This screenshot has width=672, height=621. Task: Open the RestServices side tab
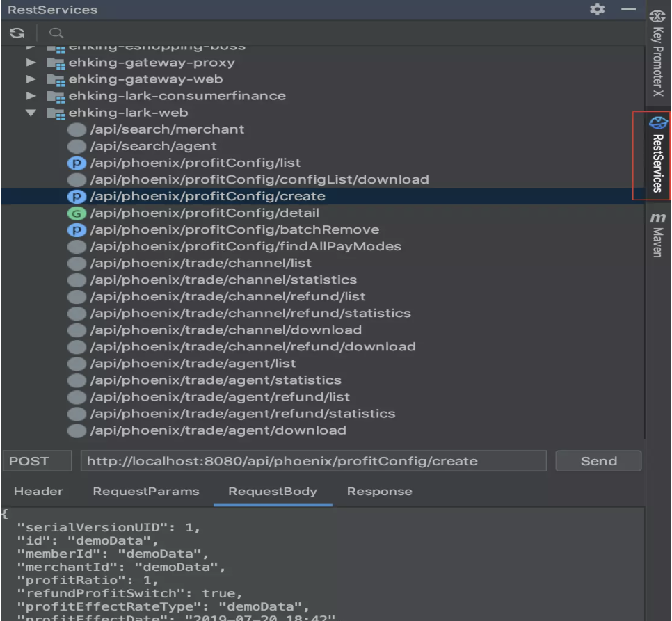pos(658,155)
